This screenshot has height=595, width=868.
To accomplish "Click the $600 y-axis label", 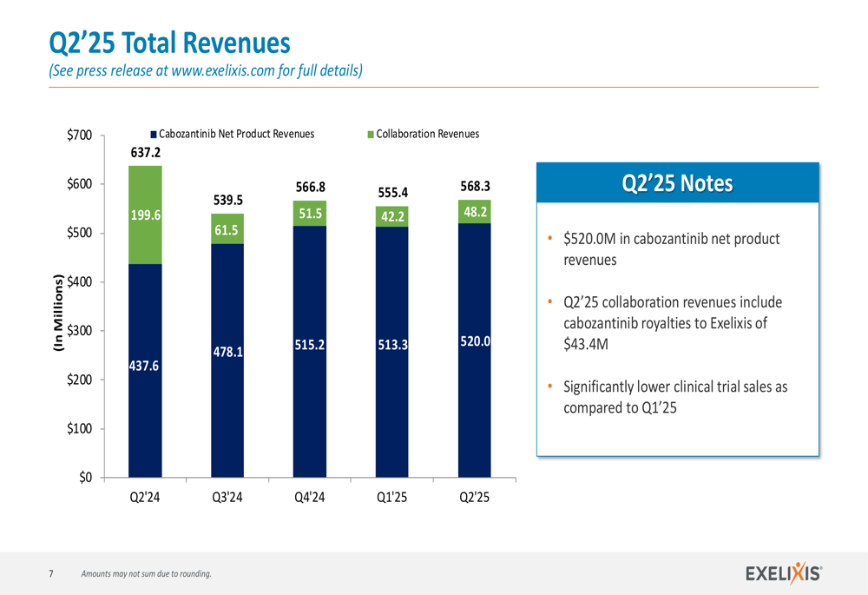I will (x=80, y=184).
